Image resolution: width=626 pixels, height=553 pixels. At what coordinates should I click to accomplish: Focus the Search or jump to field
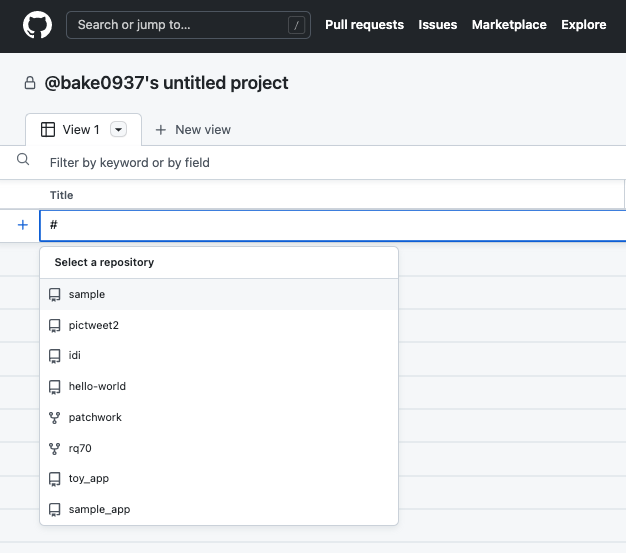point(188,25)
